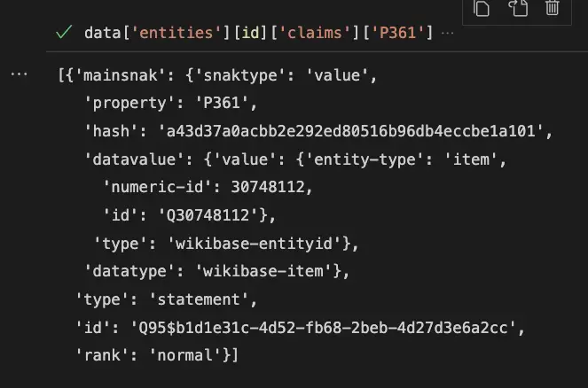
Task: Click the numeric-id value 30748112
Action: tap(268, 187)
